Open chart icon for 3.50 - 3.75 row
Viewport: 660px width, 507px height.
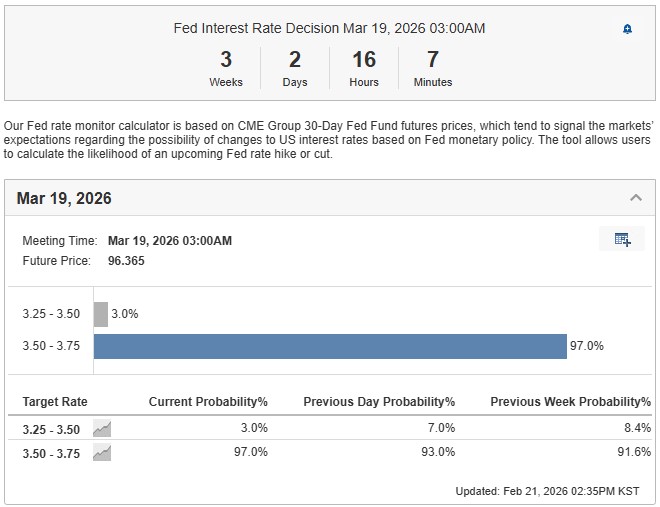coord(102,452)
